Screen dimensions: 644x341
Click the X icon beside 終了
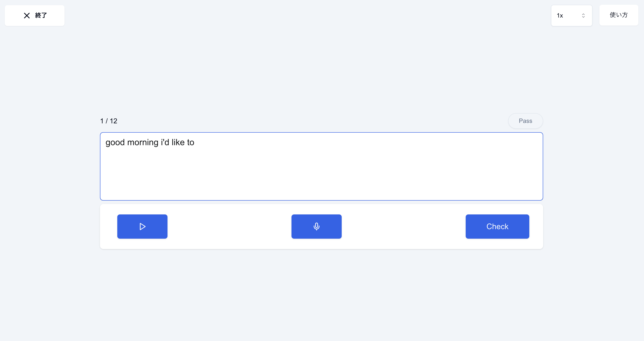(27, 16)
